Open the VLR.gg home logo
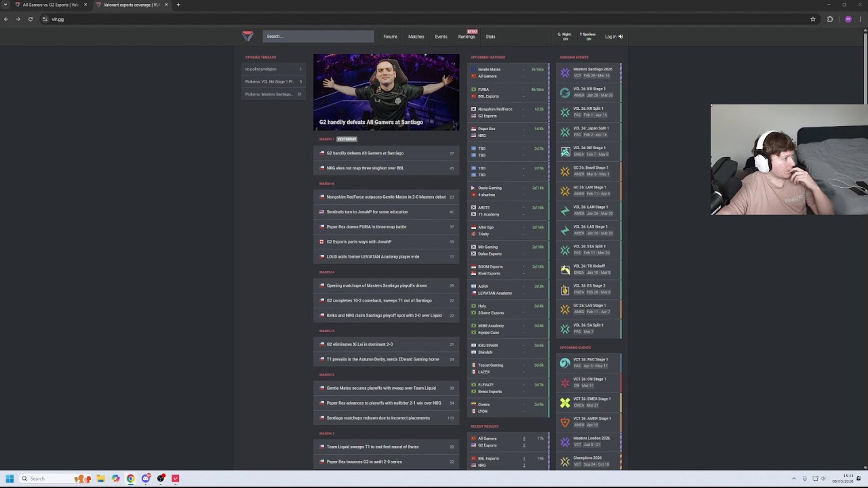This screenshot has height=488, width=868. pyautogui.click(x=248, y=36)
